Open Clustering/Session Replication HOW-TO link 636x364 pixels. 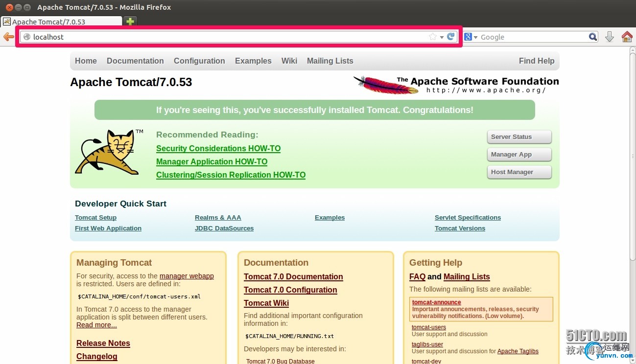click(231, 175)
